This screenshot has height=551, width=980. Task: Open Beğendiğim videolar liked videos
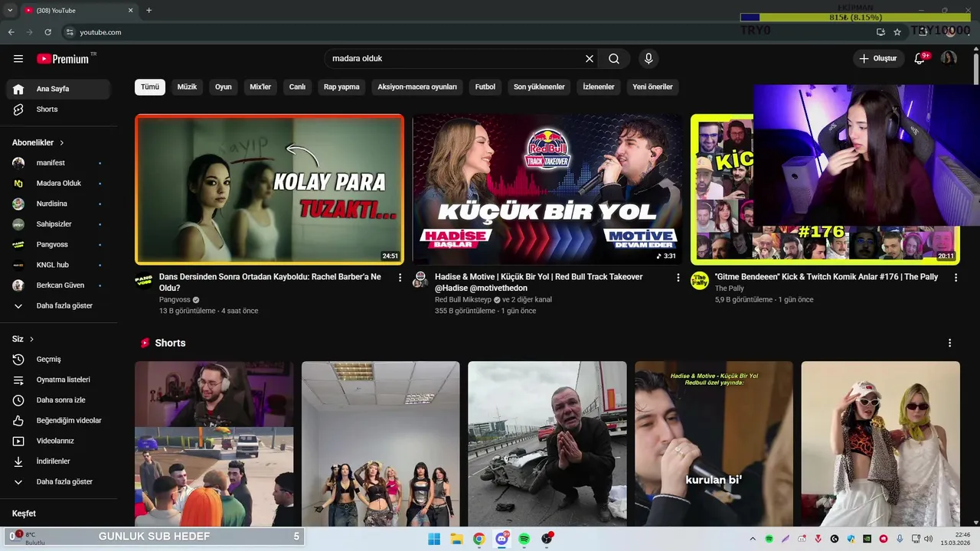[x=58, y=421]
